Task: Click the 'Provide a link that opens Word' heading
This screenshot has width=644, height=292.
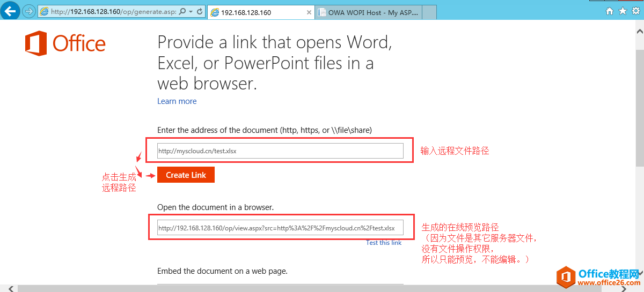Action: (274, 63)
